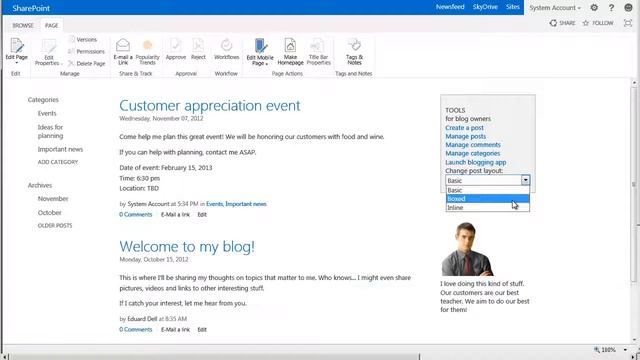The width and height of the screenshot is (640, 360).
Task: Click Edit under the Welcome post
Action: 202,329
